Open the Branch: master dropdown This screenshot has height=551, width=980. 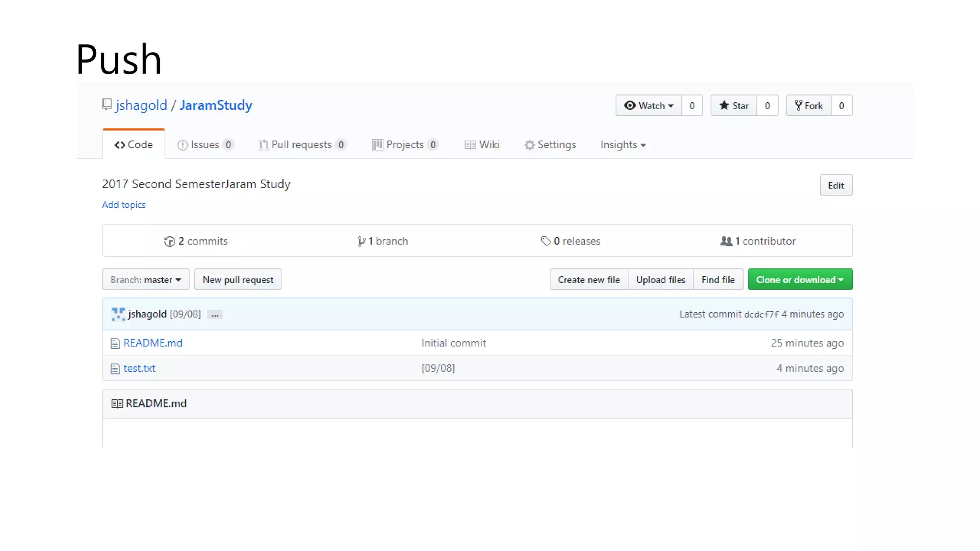tap(145, 280)
